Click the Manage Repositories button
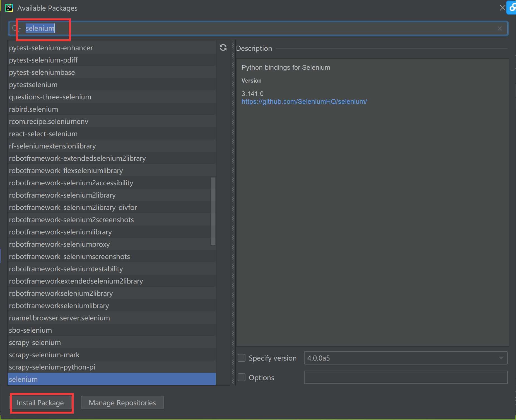 [x=122, y=403]
